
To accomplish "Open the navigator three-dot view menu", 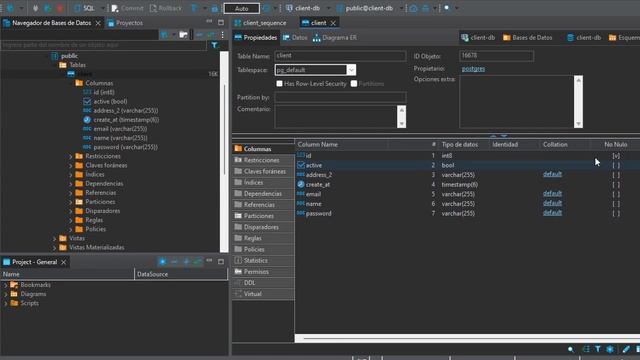I will (222, 35).
